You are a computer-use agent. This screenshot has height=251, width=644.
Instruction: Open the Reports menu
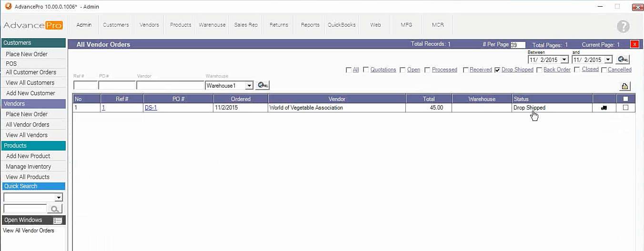(310, 25)
